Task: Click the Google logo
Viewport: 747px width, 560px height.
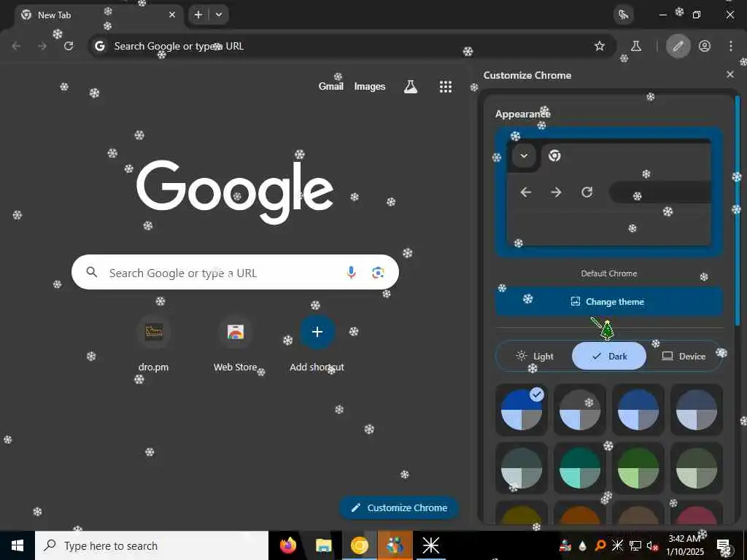Action: point(235,192)
